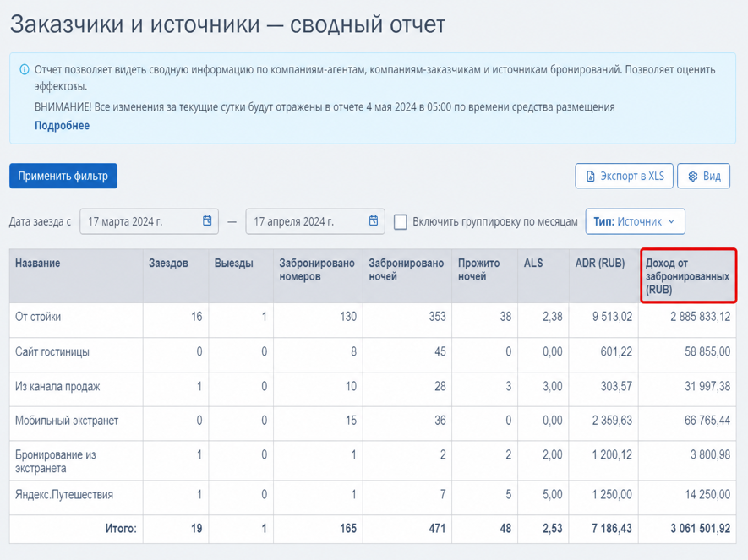Click the Экспорт в XLS button

(624, 176)
